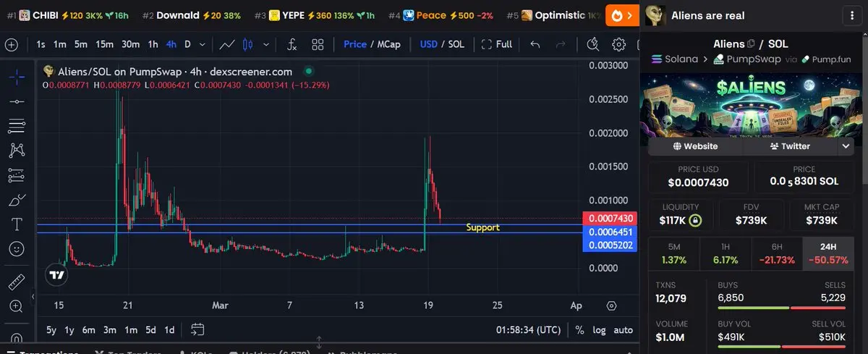868x354 pixels.
Task: Open the quick search lightning icon
Action: click(594, 44)
